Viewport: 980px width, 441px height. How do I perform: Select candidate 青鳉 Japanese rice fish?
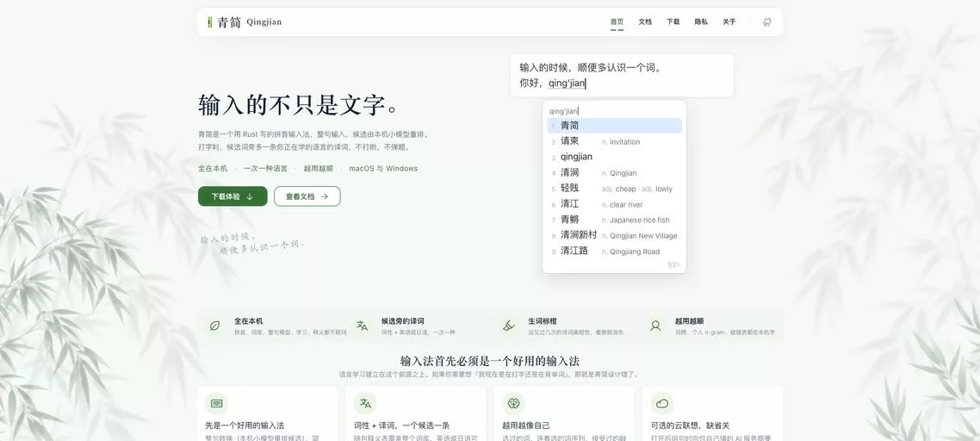tap(614, 220)
